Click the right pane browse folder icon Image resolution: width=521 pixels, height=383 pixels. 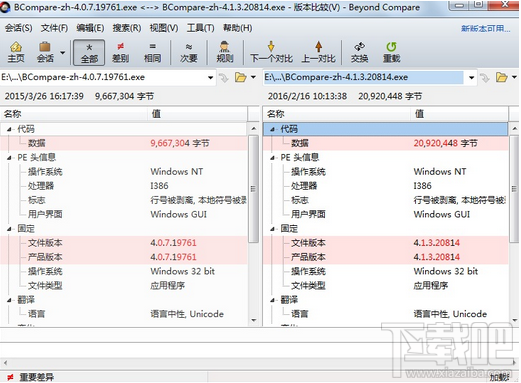tap(502, 77)
